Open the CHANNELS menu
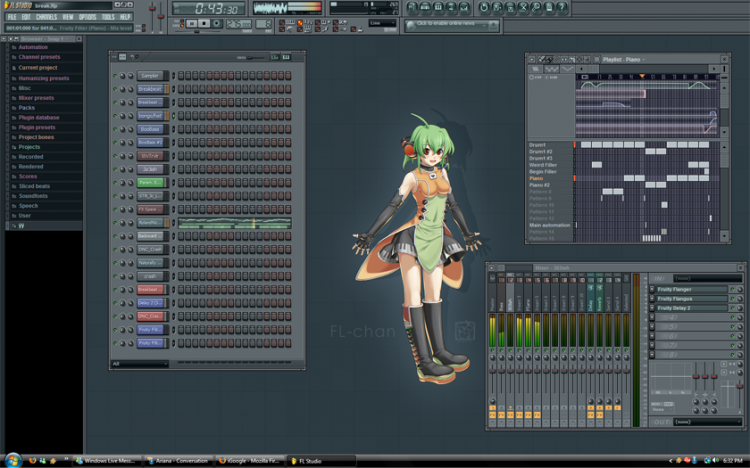The height and width of the screenshot is (468, 750). tap(46, 17)
